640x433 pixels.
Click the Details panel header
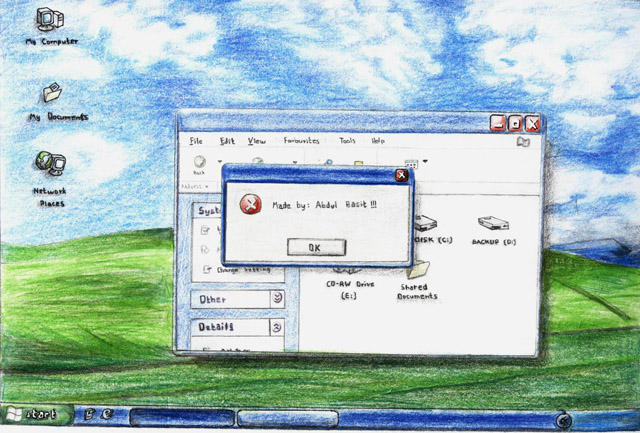237,327
